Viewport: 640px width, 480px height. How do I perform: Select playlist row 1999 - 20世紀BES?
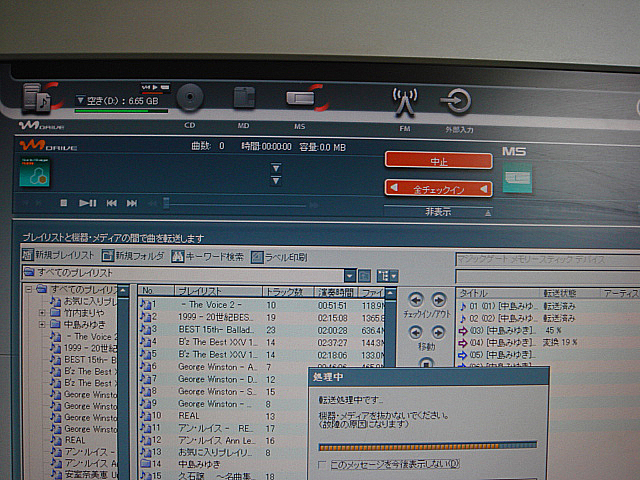coord(261,317)
